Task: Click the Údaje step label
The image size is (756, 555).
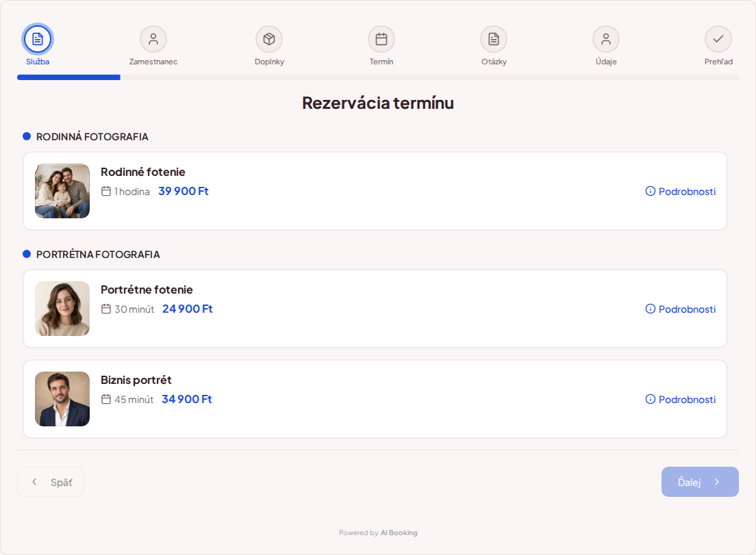Action: coord(606,62)
